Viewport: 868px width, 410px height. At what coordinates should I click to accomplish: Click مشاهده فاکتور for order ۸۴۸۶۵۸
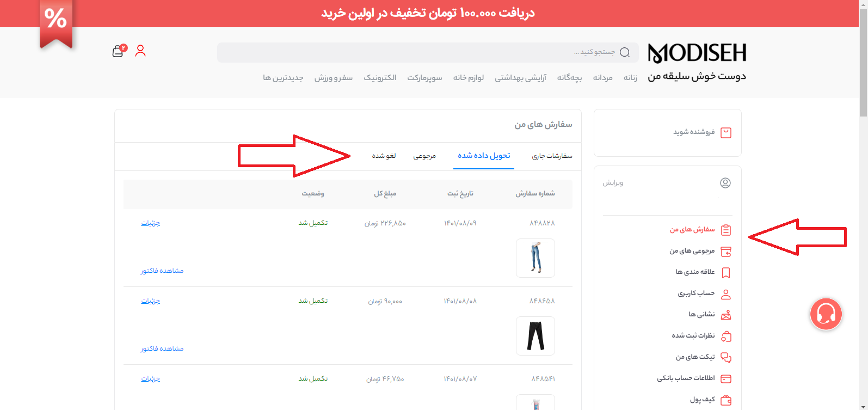pos(162,348)
